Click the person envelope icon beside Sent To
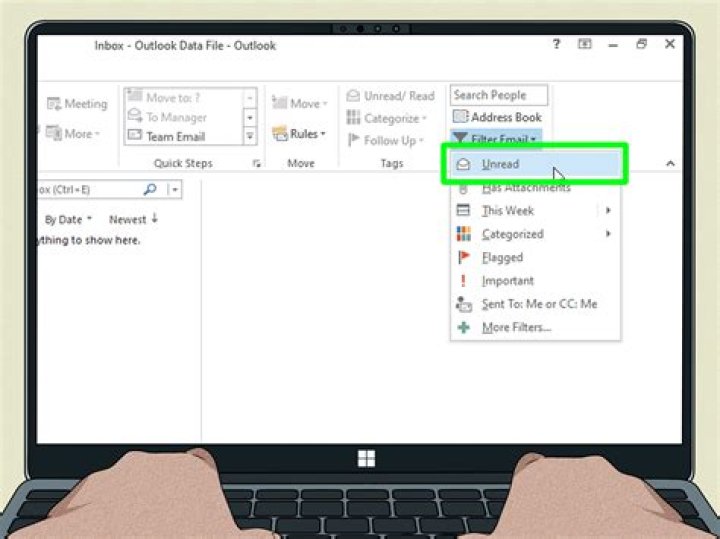Image resolution: width=720 pixels, height=539 pixels. tap(464, 304)
